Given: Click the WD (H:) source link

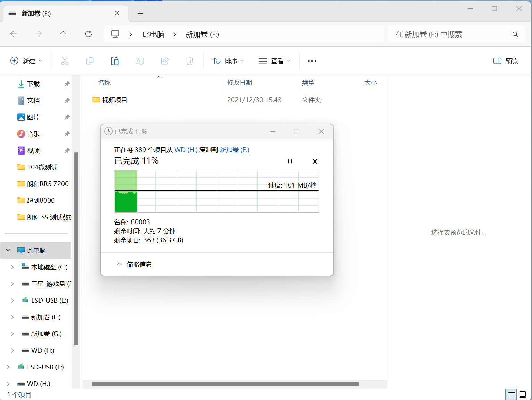Looking at the screenshot, I should pos(186,150).
